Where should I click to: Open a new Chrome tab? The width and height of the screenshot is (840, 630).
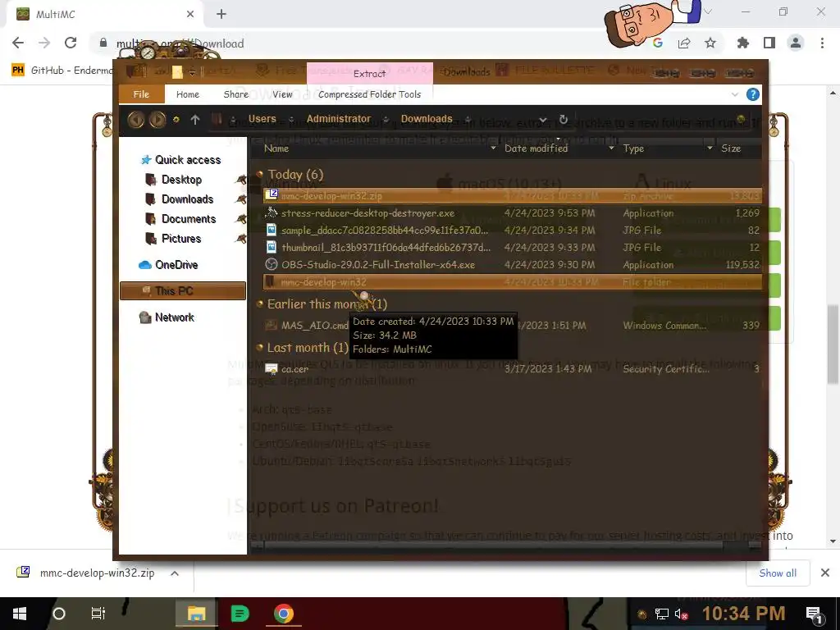[x=221, y=15]
